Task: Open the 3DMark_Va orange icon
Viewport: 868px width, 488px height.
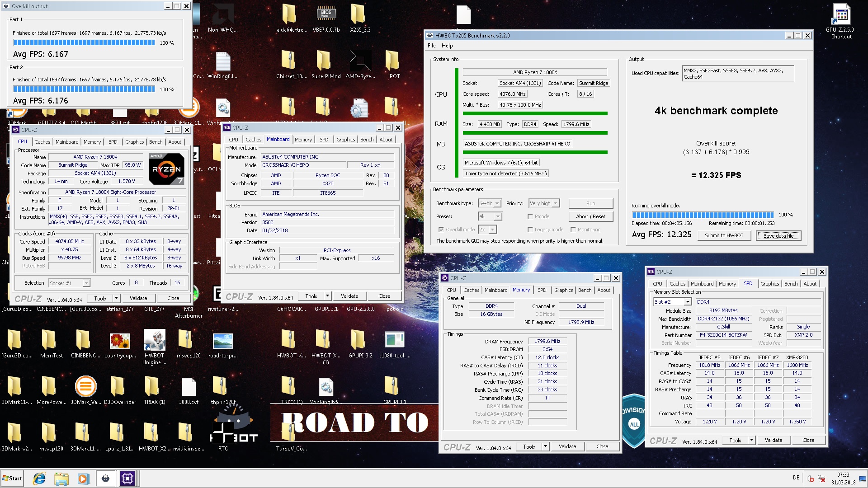Action: pos(85,390)
